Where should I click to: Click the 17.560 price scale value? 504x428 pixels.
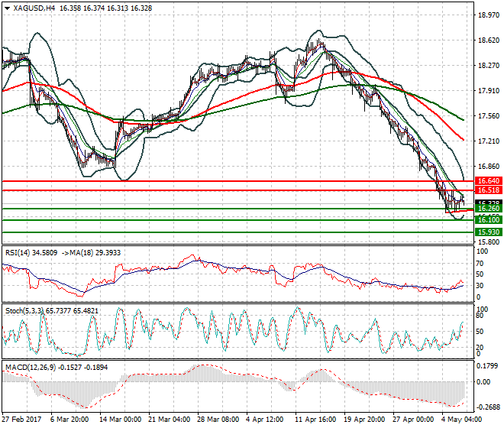pyautogui.click(x=489, y=116)
